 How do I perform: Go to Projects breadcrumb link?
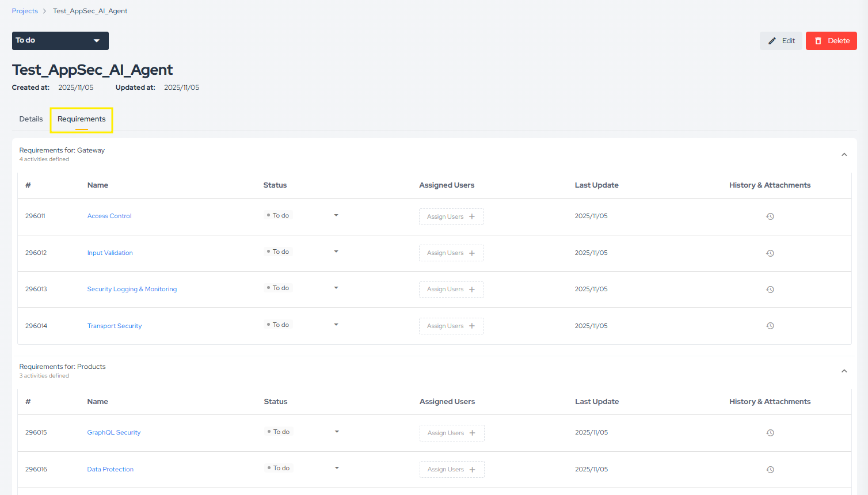point(25,11)
